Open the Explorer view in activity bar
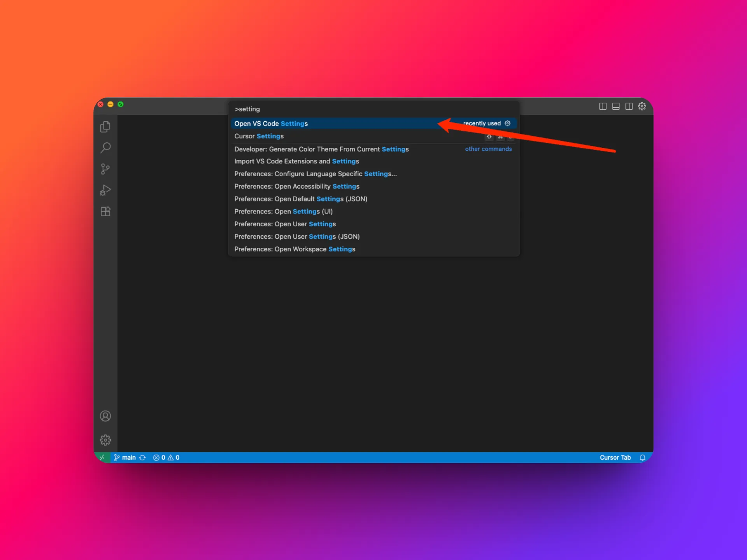Image resolution: width=747 pixels, height=560 pixels. pyautogui.click(x=105, y=127)
